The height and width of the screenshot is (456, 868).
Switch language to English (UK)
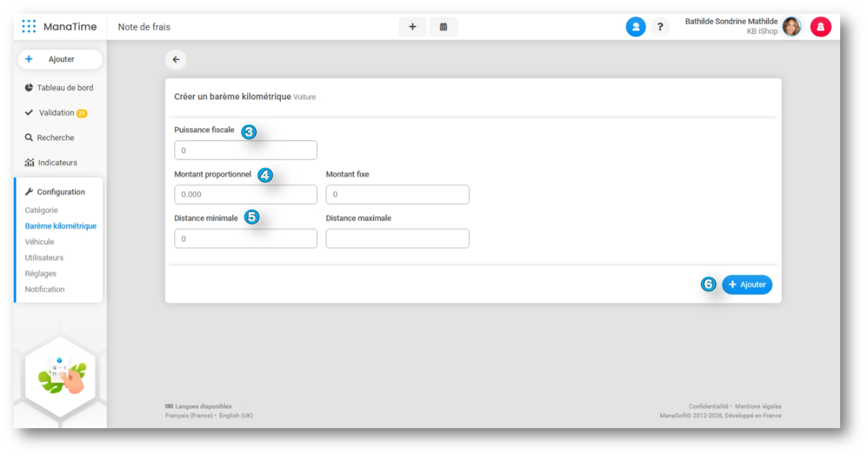[x=236, y=416]
